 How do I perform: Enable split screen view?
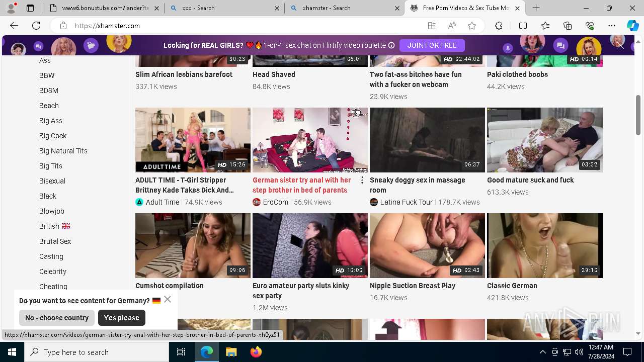click(x=523, y=26)
